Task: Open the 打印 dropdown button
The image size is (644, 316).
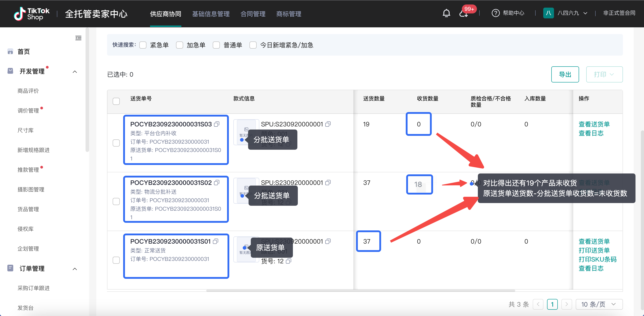Action: 604,74
